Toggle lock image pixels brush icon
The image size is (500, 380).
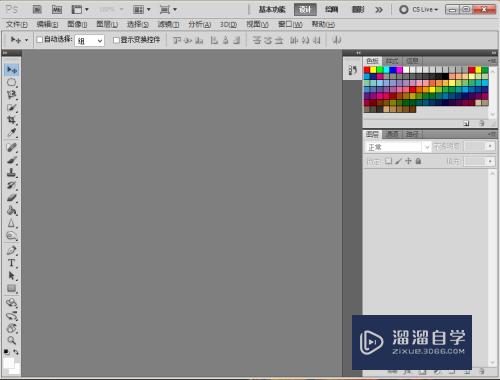point(398,161)
